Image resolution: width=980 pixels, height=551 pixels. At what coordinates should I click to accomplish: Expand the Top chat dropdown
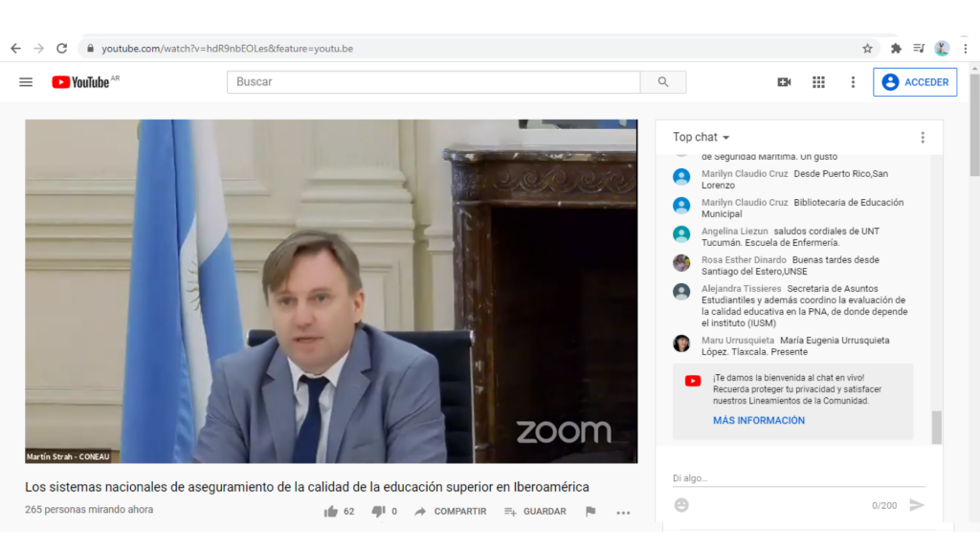[x=701, y=137]
